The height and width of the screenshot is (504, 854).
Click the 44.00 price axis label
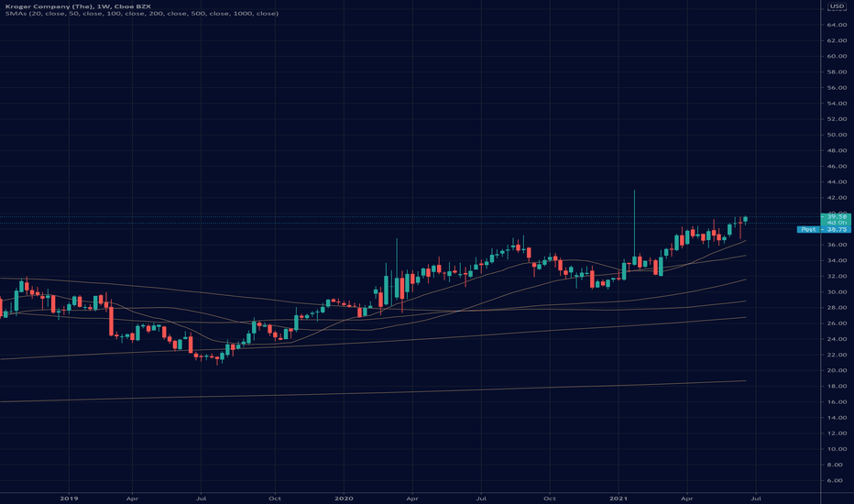pyautogui.click(x=837, y=182)
